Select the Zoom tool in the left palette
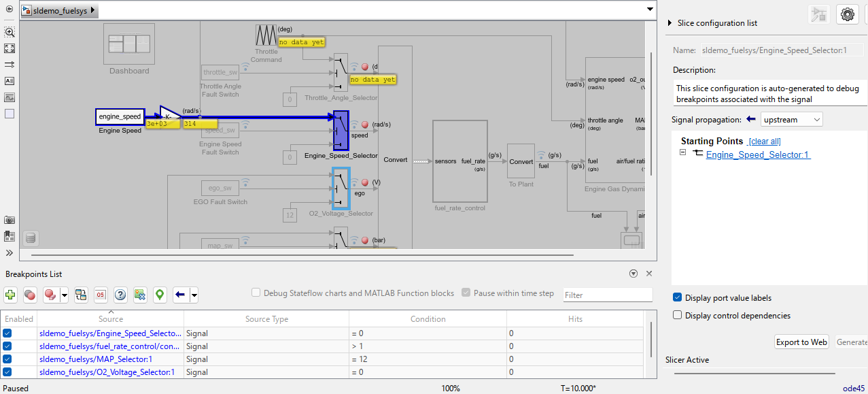This screenshot has width=868, height=394. click(x=10, y=32)
